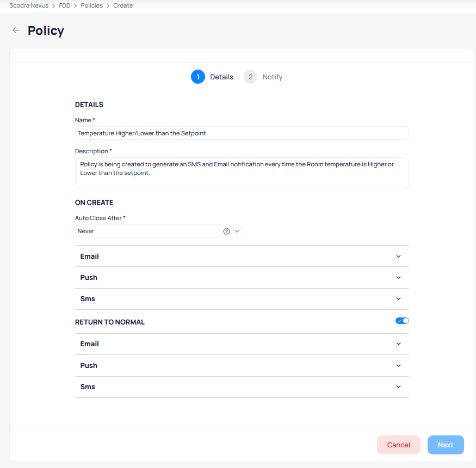Click the back arrow beside Policy title
Viewport: 476px width, 468px height.
coord(16,30)
